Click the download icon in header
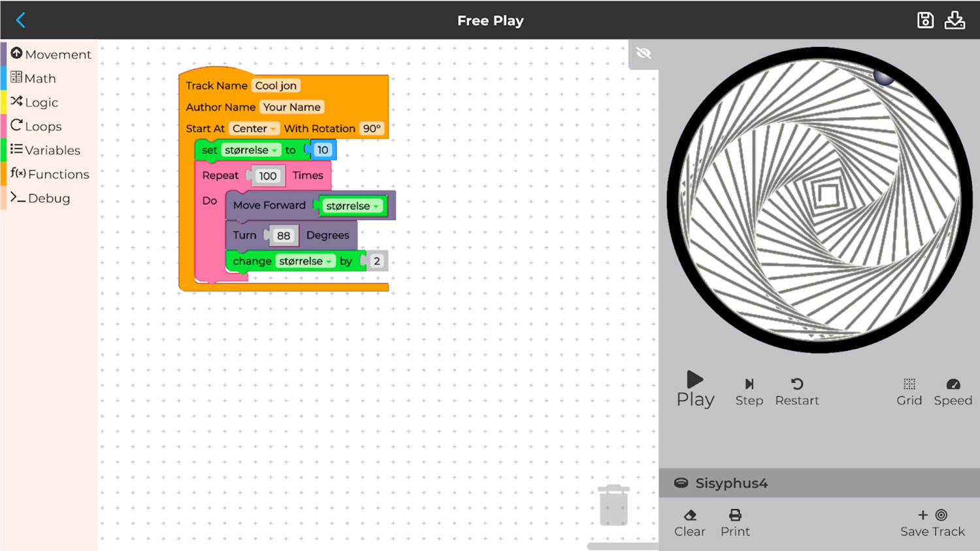Viewport: 980px width, 551px height. [955, 20]
